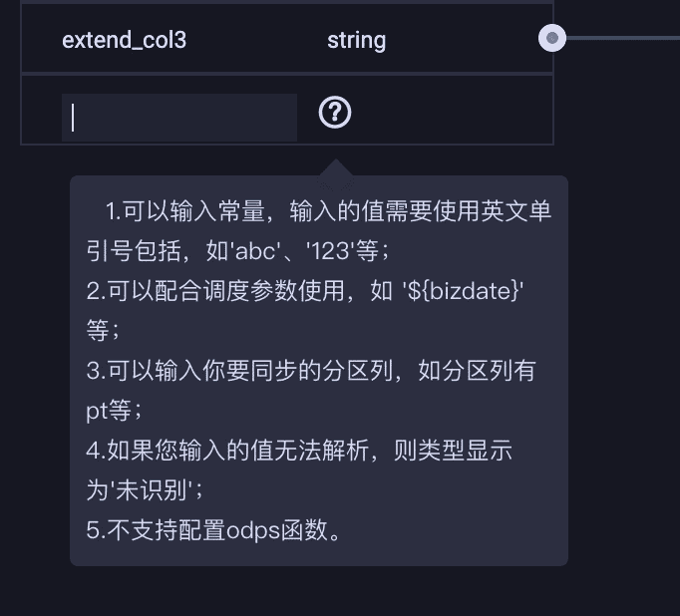Click tooltip line 5 about odps functions
This screenshot has height=616, width=680.
pos(214,529)
